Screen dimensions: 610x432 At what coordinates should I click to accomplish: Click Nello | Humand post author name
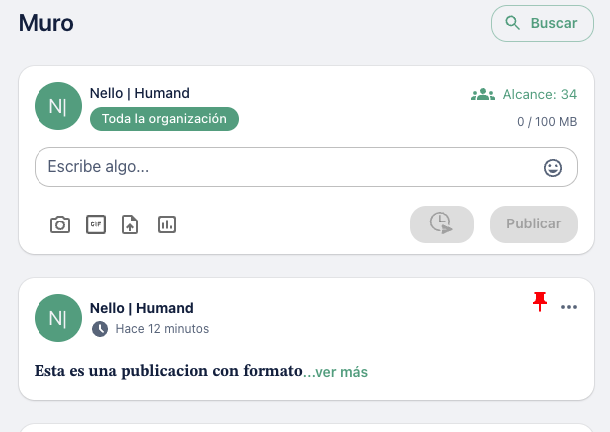click(x=142, y=308)
